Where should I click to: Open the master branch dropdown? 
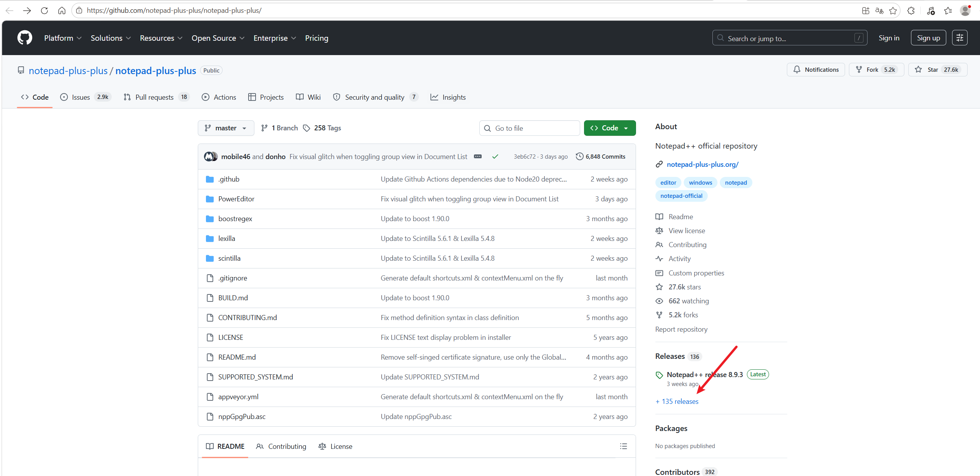(226, 128)
